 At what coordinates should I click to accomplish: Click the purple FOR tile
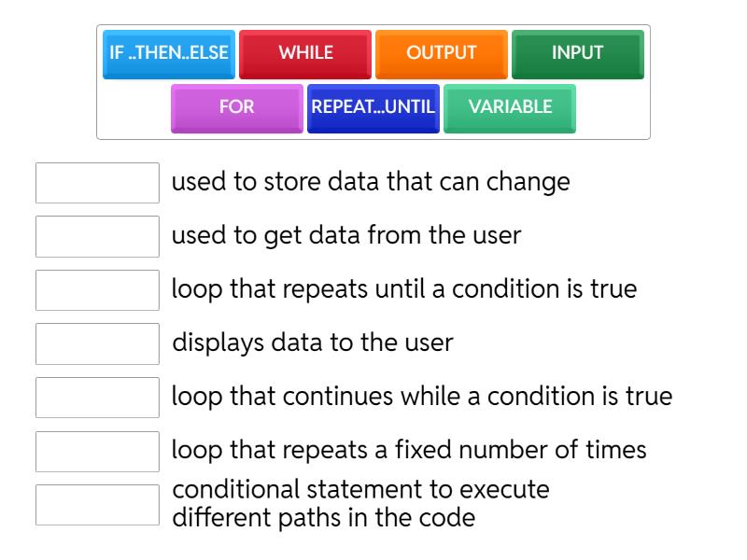coord(236,107)
